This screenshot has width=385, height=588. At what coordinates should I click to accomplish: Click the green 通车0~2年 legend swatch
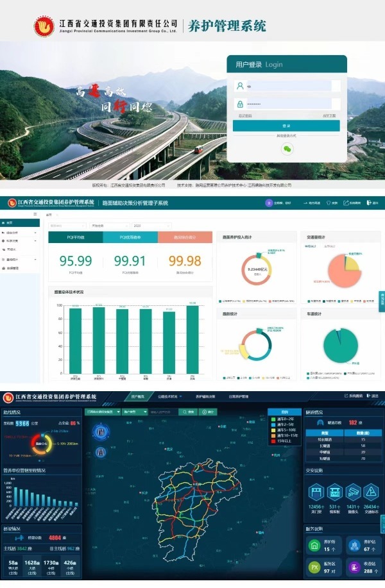[273, 419]
